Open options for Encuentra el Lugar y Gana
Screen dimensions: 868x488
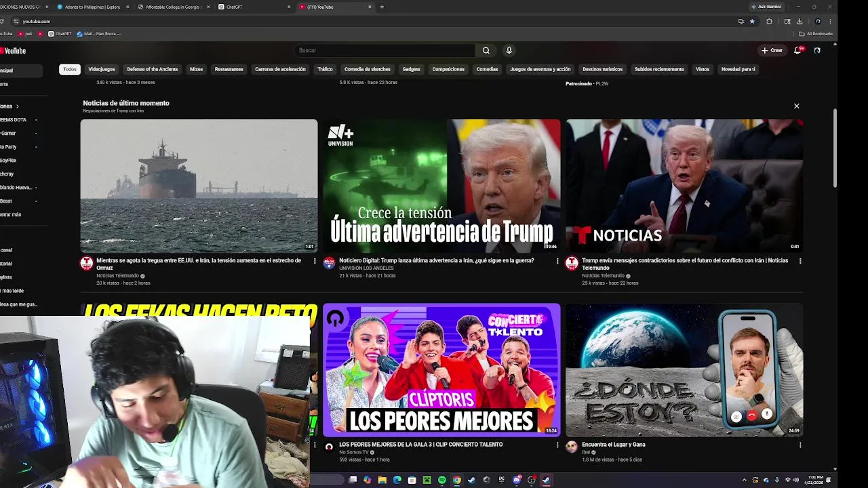pyautogui.click(x=800, y=445)
